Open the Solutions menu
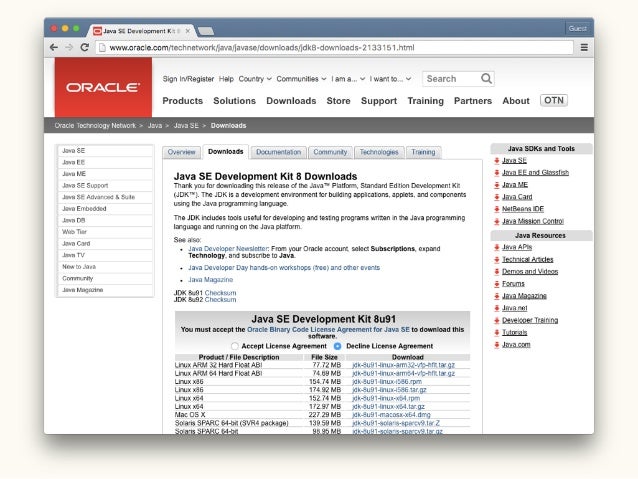Viewport: 638px width, 479px height. click(234, 101)
